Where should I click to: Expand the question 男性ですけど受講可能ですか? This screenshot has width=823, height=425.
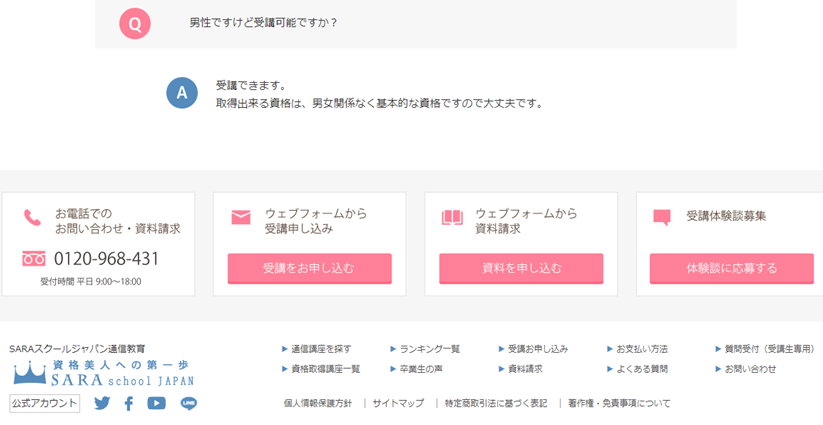[264, 22]
